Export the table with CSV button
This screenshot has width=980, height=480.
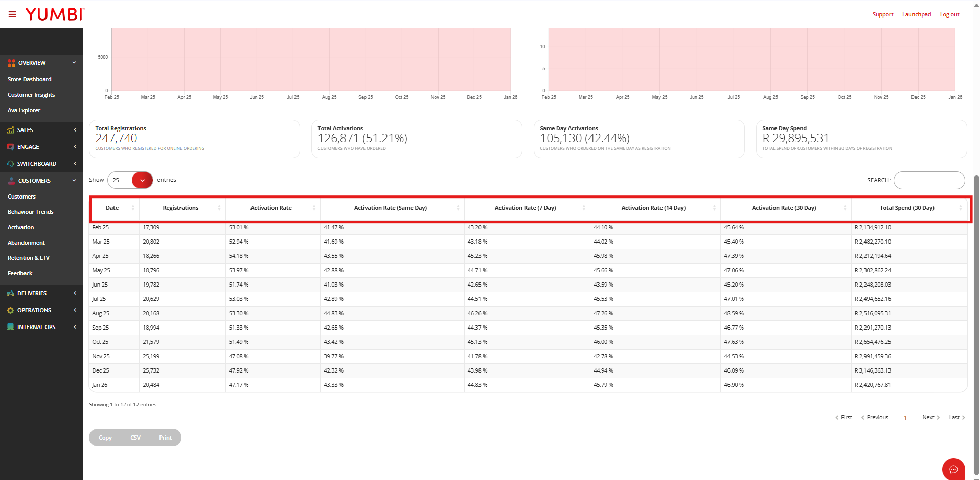(135, 438)
